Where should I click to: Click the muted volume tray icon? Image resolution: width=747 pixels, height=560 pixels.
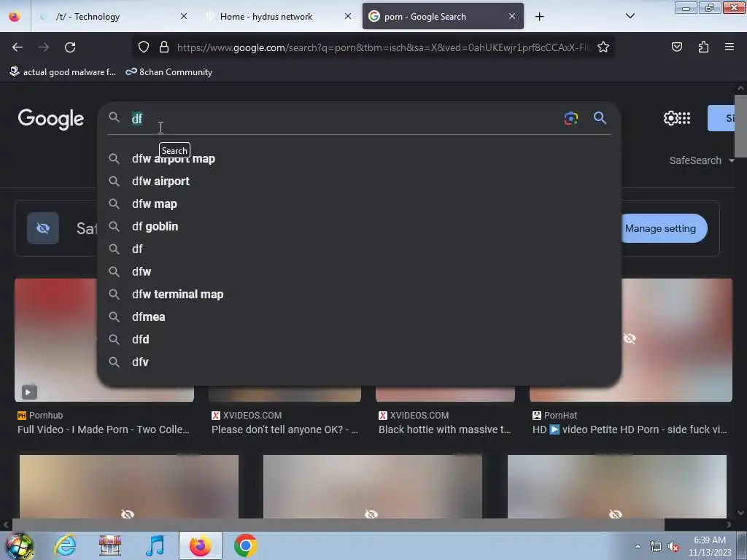click(673, 547)
